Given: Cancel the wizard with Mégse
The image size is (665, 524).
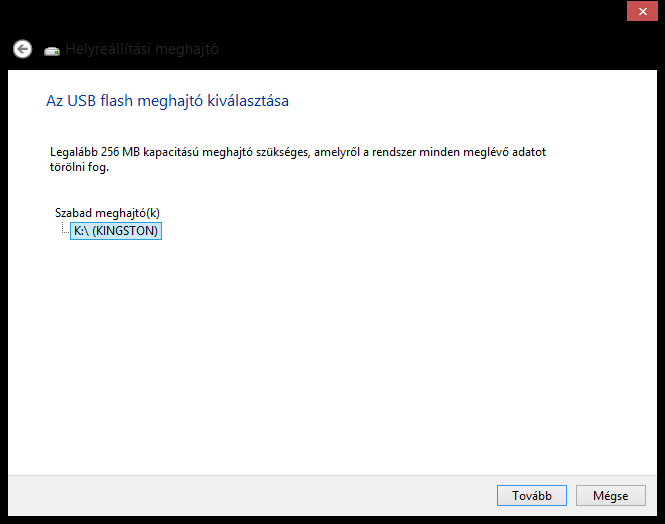Looking at the screenshot, I should 611,496.
